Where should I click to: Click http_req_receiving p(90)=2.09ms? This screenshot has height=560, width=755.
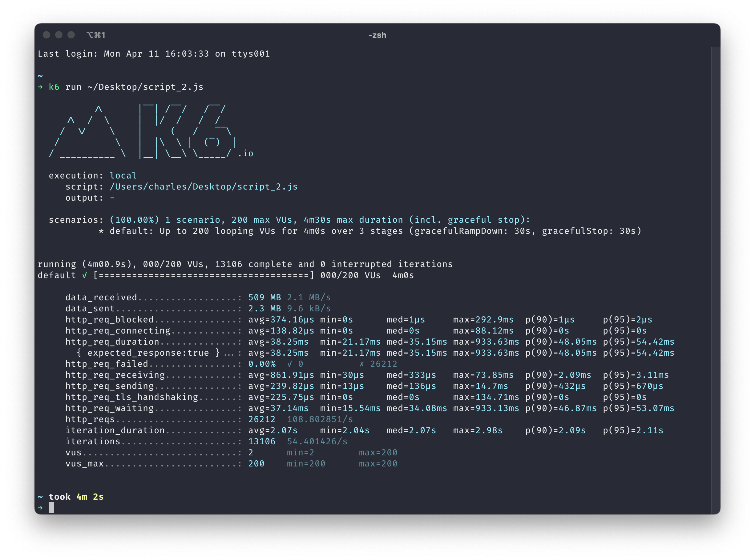tap(558, 375)
